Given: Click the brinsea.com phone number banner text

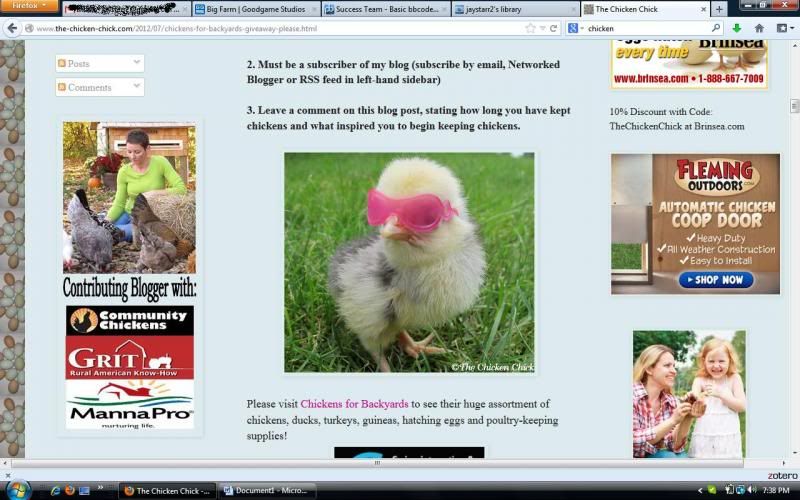Looking at the screenshot, I should coord(689,79).
